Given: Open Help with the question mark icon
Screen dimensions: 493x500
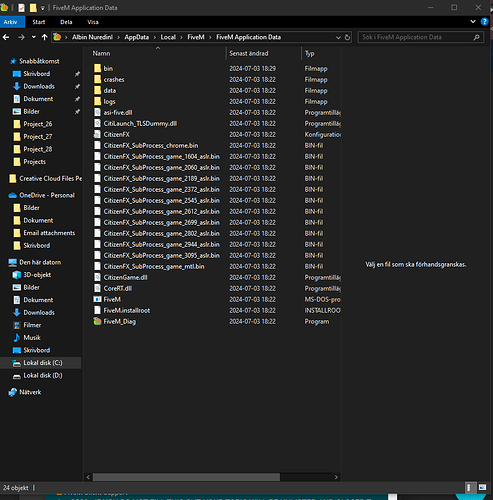Looking at the screenshot, I should coord(484,22).
